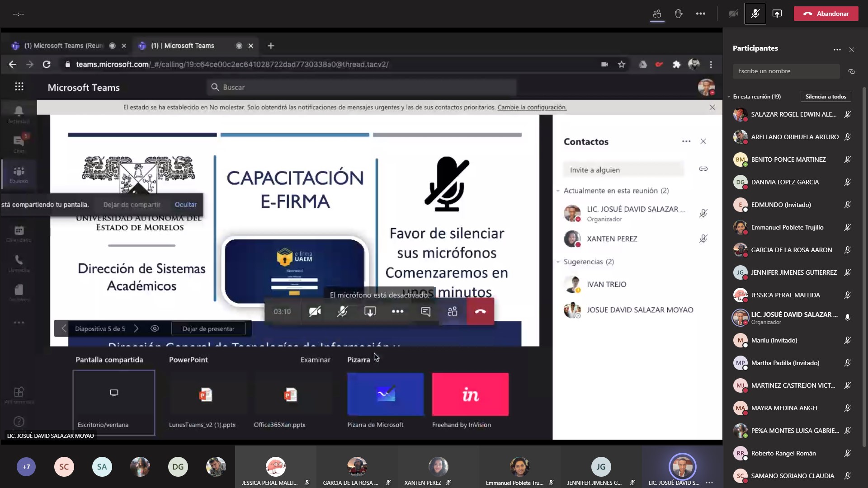Copy meeting link icon beside name field
868x488 pixels.
pos(852,71)
